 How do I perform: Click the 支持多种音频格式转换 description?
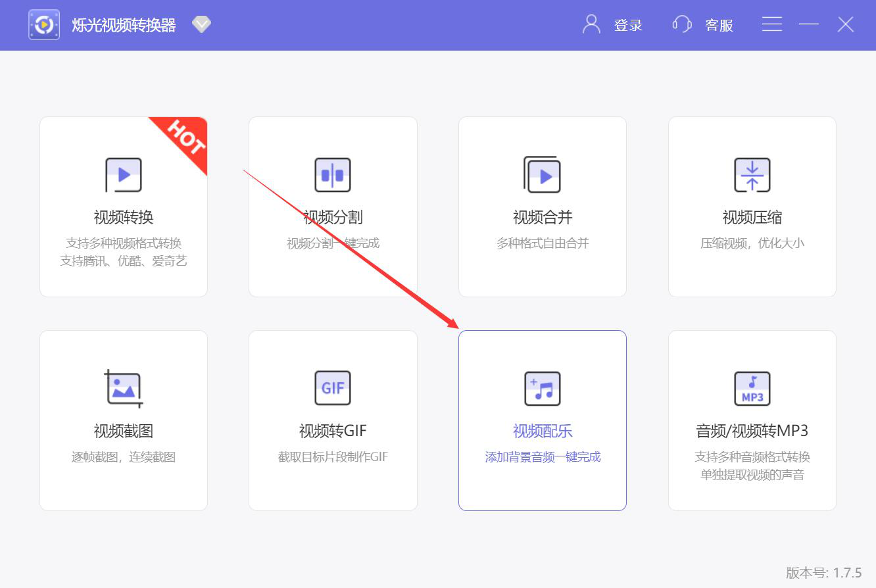(752, 457)
